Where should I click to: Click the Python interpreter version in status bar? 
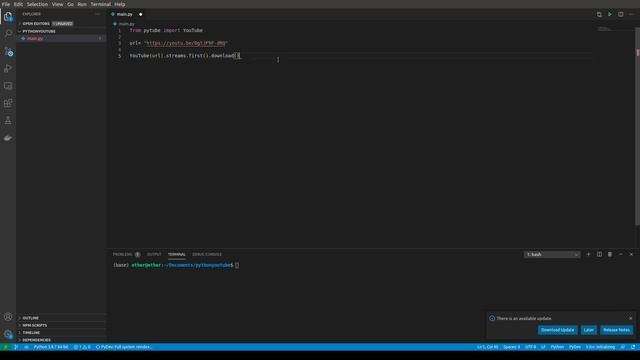click(x=51, y=347)
